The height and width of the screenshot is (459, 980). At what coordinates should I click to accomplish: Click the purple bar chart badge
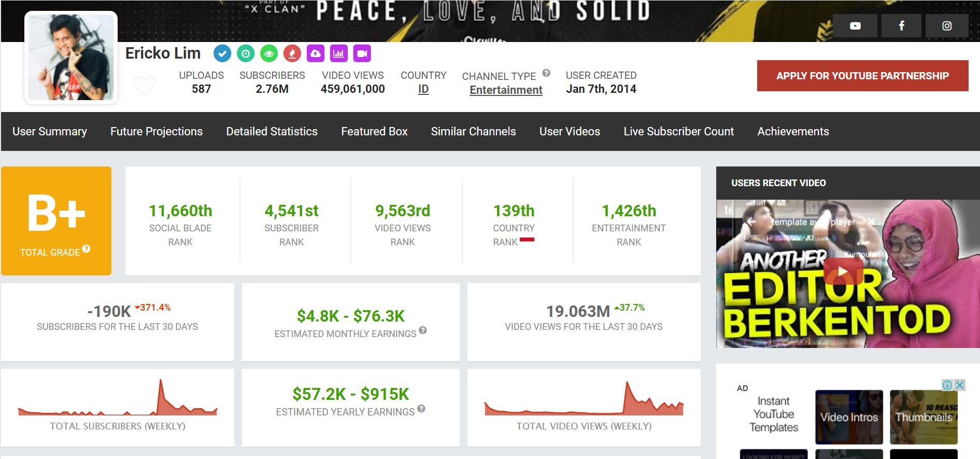(x=339, y=53)
